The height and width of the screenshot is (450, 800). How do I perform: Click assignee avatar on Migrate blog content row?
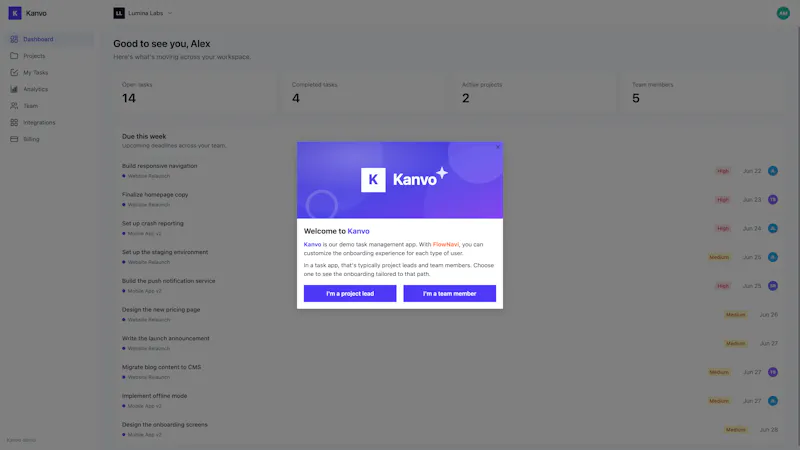(772, 372)
